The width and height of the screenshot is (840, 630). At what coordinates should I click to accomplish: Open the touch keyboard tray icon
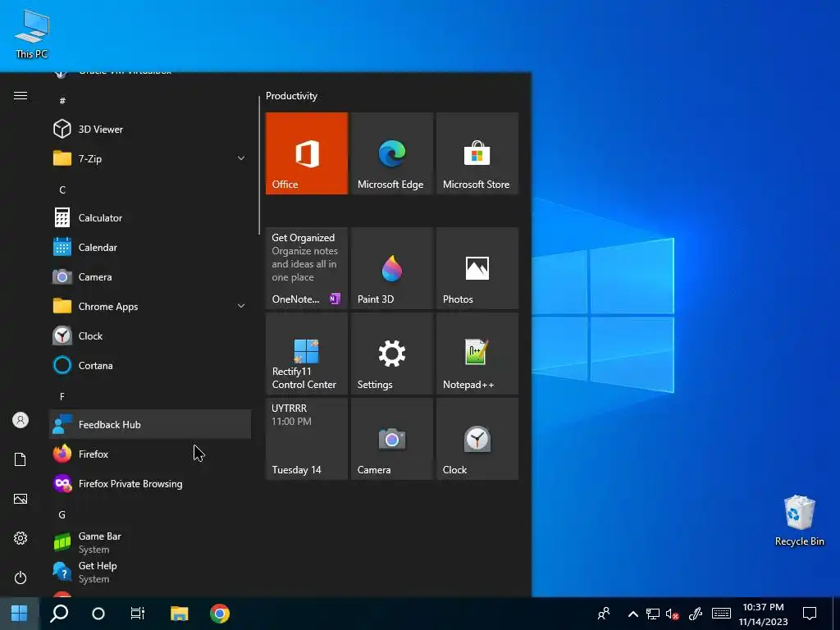(x=721, y=614)
